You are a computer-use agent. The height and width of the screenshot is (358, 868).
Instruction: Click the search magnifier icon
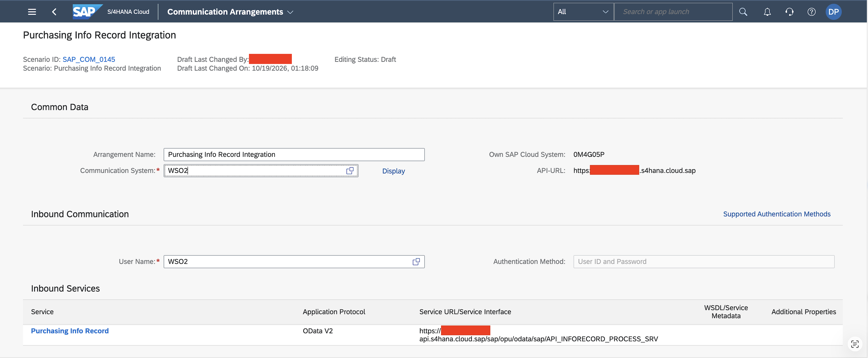tap(743, 12)
